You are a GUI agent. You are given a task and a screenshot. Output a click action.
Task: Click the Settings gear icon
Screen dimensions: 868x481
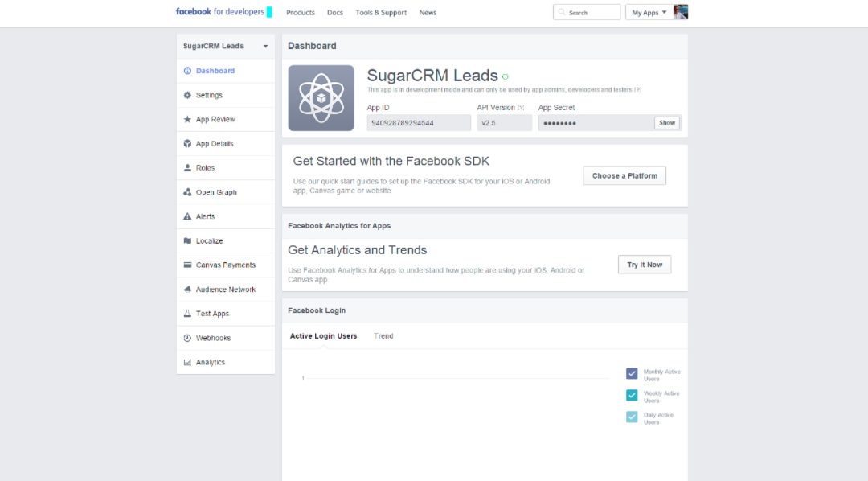coord(187,95)
